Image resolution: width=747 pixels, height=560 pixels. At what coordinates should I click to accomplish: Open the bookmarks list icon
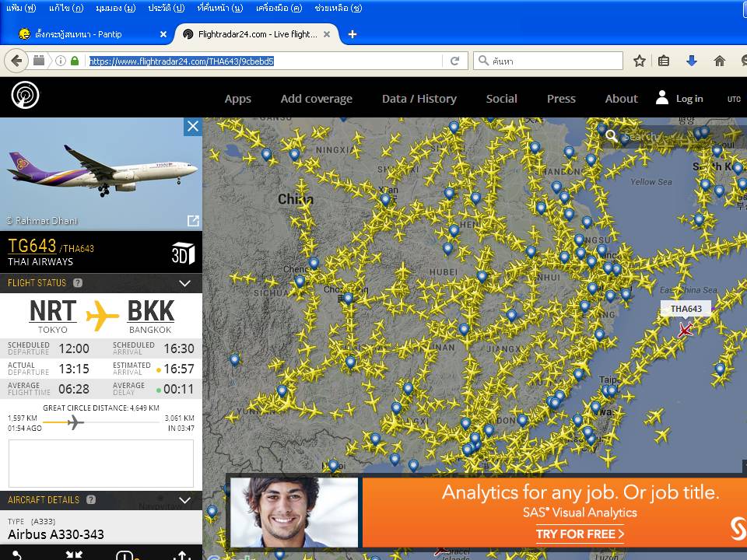click(664, 61)
